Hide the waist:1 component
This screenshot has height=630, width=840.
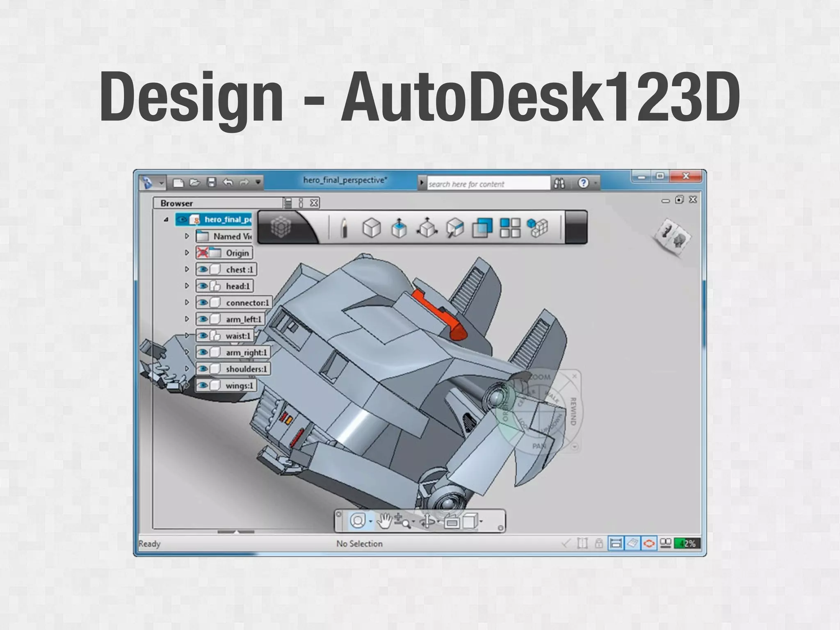coord(203,336)
